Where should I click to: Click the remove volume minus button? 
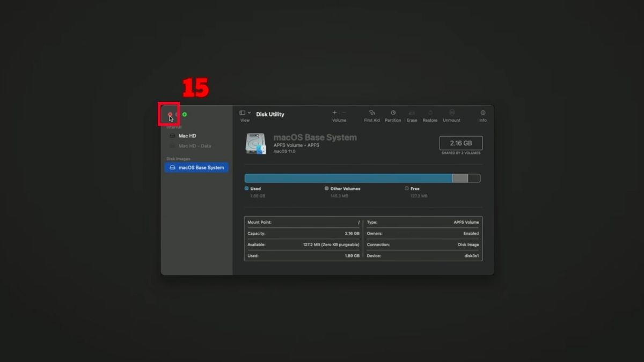click(x=344, y=113)
